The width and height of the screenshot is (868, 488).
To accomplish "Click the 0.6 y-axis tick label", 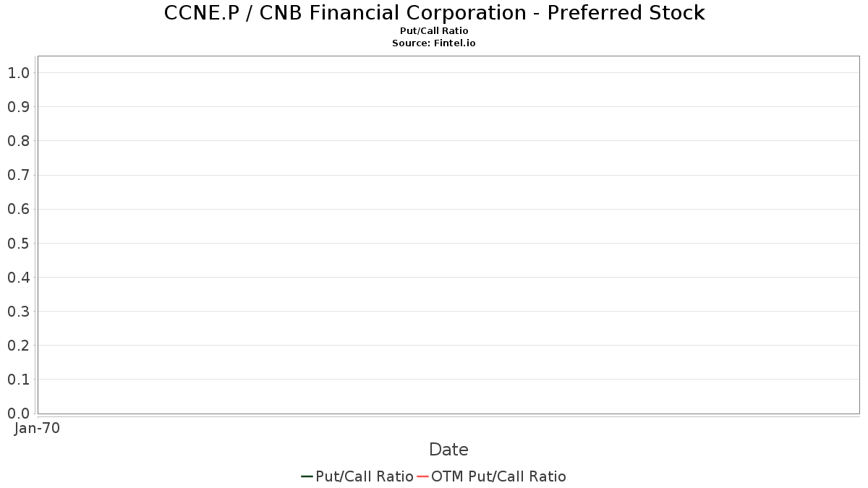I will pyautogui.click(x=18, y=209).
